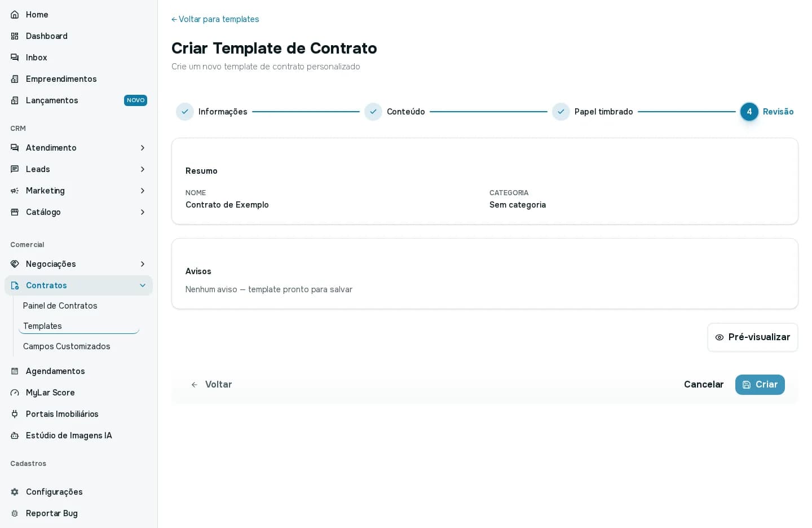The image size is (812, 528).
Task: Select the Templates submenu item
Action: [79, 326]
